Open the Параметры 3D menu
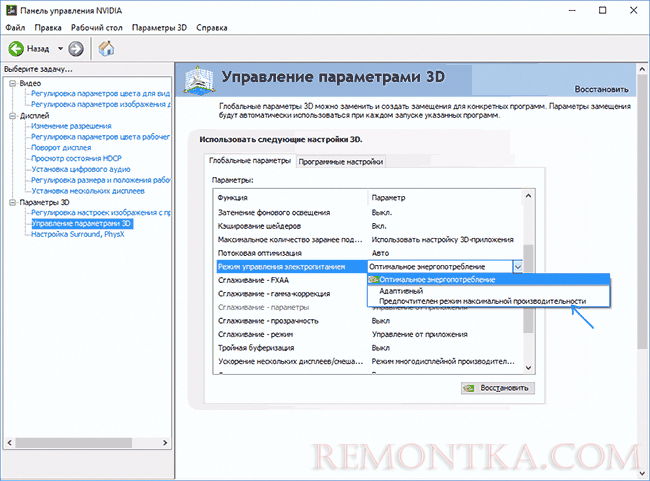The width and height of the screenshot is (650, 481). pyautogui.click(x=159, y=28)
